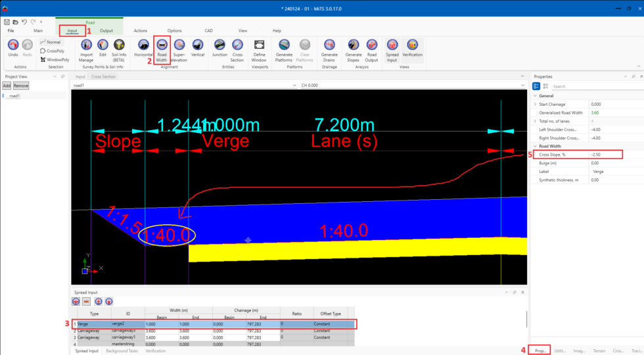Expand Total no. of lanes property
The image size is (644, 355).
pos(535,121)
